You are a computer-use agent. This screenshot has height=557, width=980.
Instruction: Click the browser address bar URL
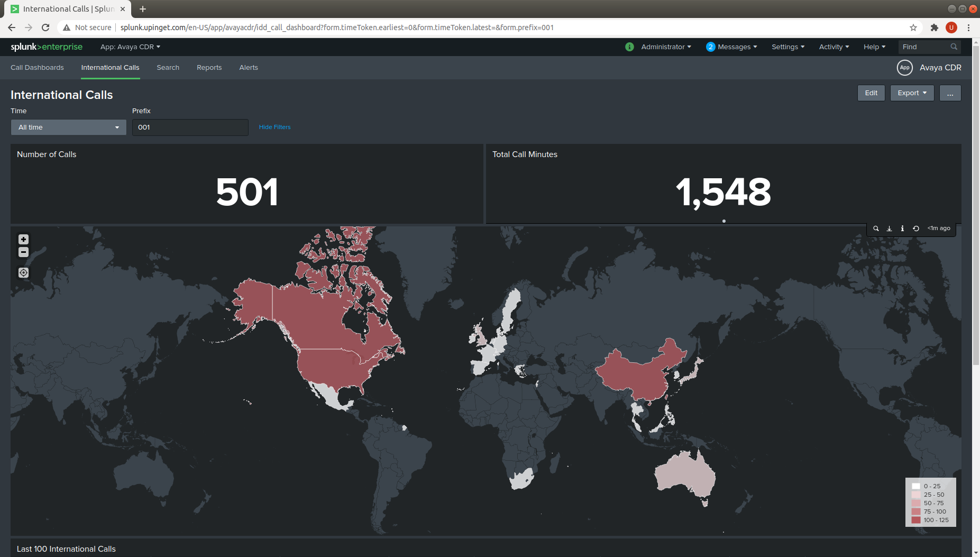click(337, 28)
